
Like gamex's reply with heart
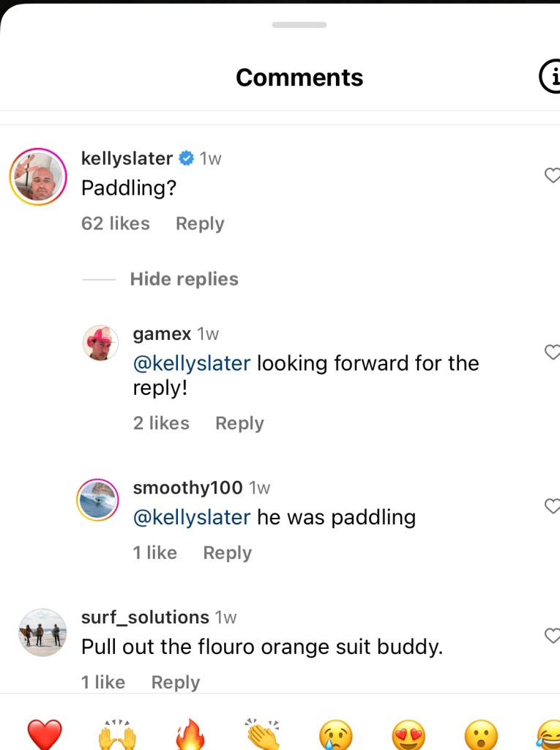tap(552, 352)
